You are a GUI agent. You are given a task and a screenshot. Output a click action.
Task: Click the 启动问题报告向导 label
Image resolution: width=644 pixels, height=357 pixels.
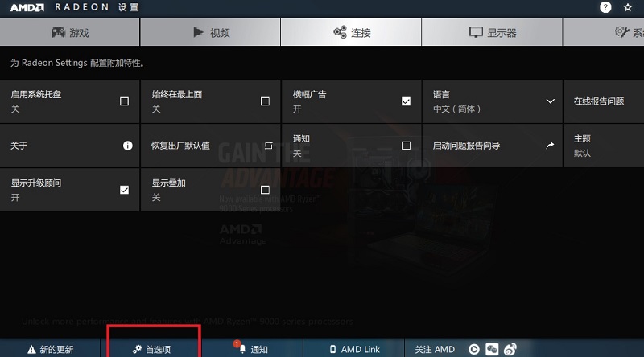pos(466,146)
